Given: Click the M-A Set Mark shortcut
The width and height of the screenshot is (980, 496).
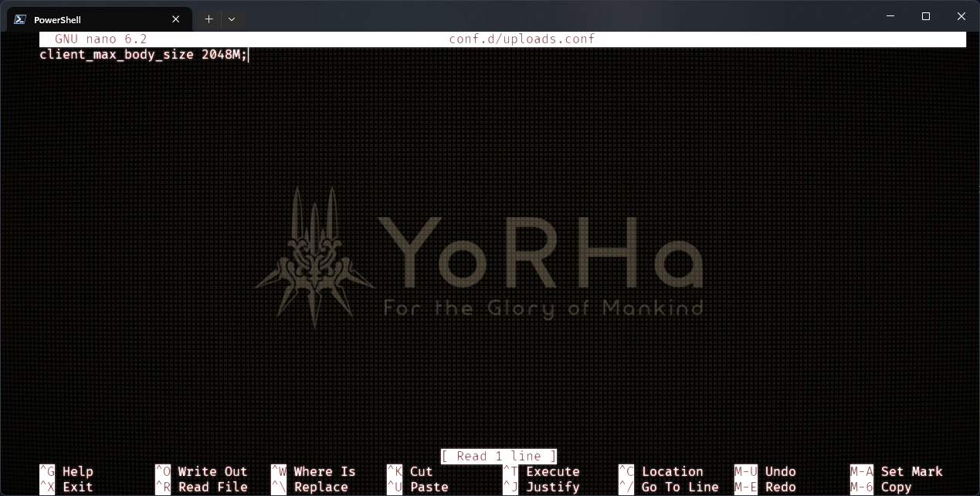Looking at the screenshot, I should point(896,471).
